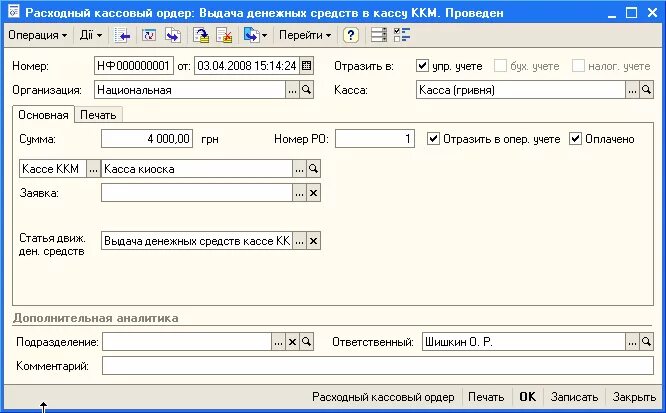Click the Кассе ККМ type field
The width and height of the screenshot is (666, 413).
[53, 169]
